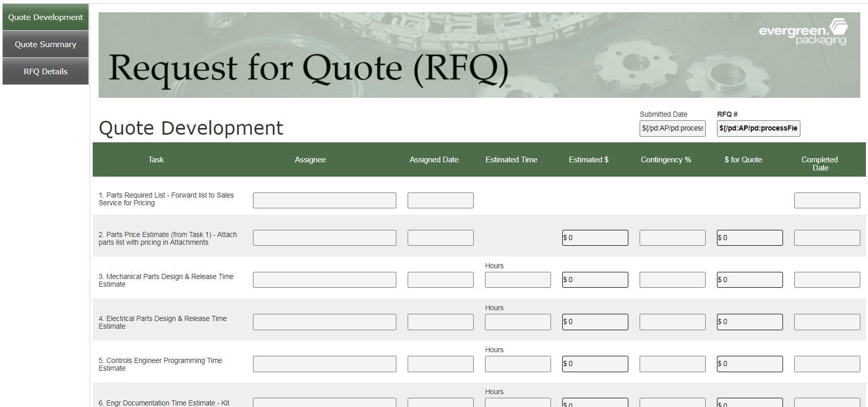Click Contingency % field for Parts Price Estimate
The image size is (868, 407).
pos(672,238)
